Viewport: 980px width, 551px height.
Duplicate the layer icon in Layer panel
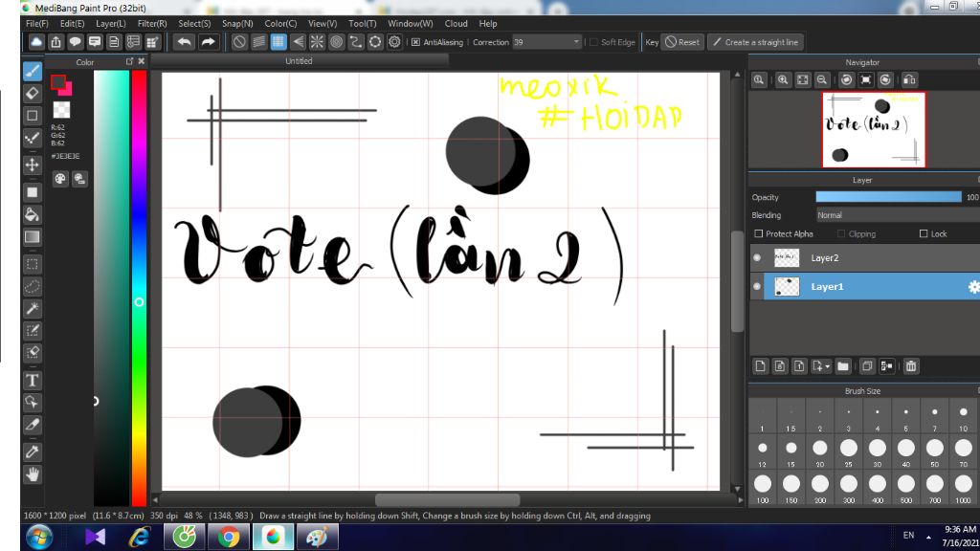click(x=866, y=366)
